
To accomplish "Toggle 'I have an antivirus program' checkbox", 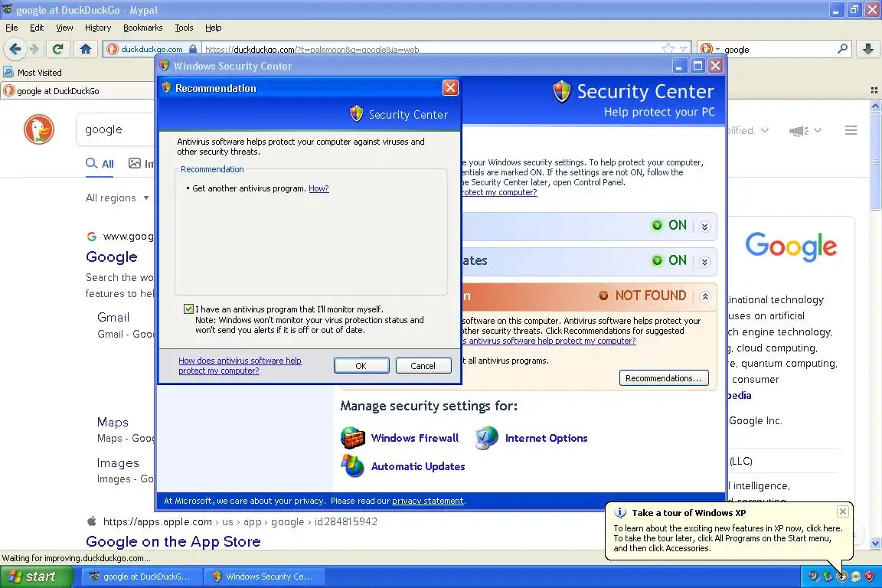I will tap(188, 309).
